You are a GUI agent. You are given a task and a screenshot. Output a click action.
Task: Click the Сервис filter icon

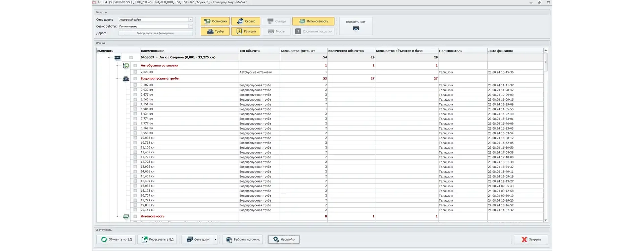240,21
